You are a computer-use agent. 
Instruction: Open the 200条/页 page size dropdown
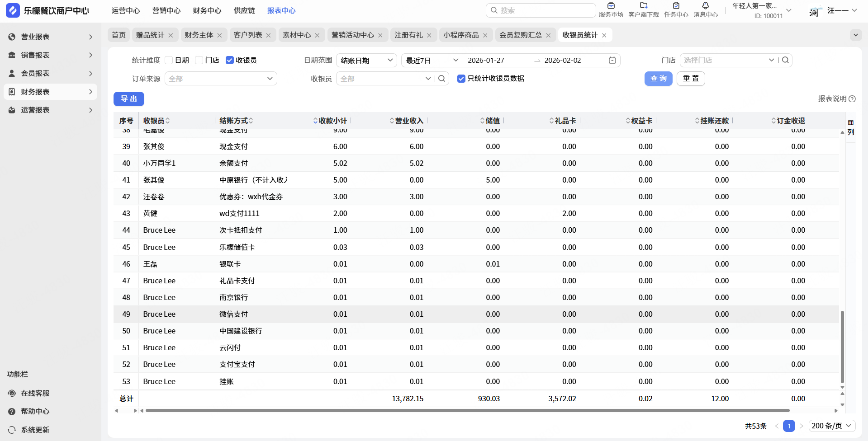coord(832,426)
